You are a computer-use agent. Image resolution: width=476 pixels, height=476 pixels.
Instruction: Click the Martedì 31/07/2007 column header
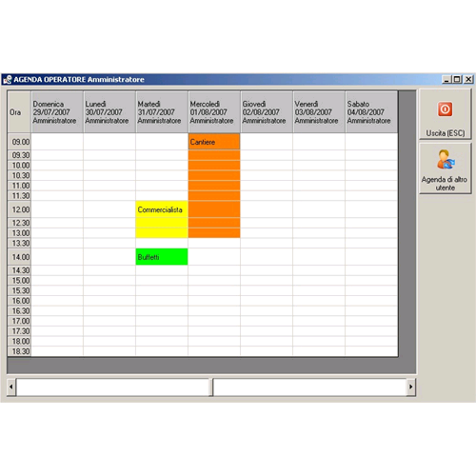162,112
